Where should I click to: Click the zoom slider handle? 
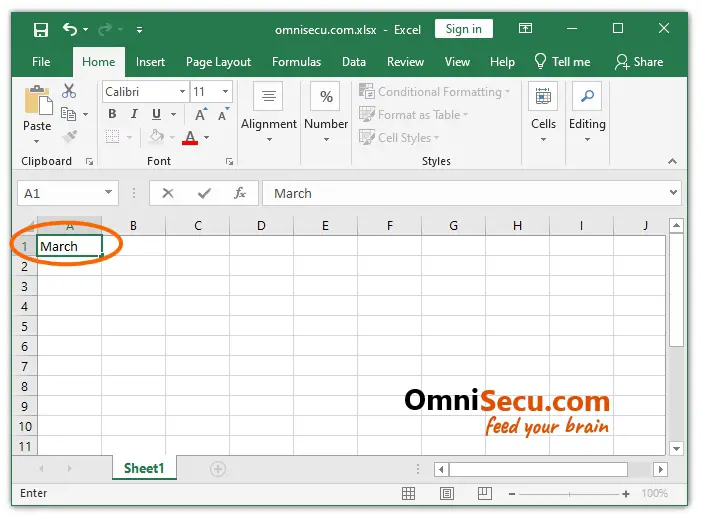coord(569,494)
